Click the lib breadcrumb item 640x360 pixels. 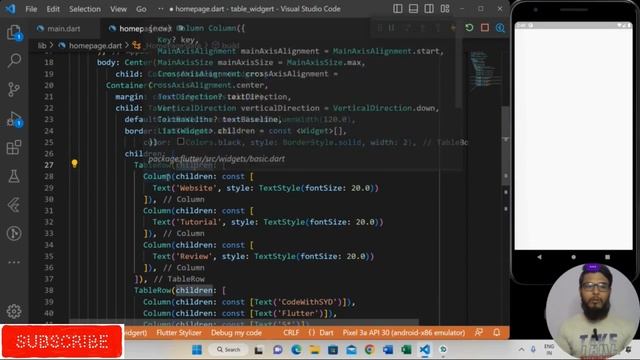[x=42, y=45]
